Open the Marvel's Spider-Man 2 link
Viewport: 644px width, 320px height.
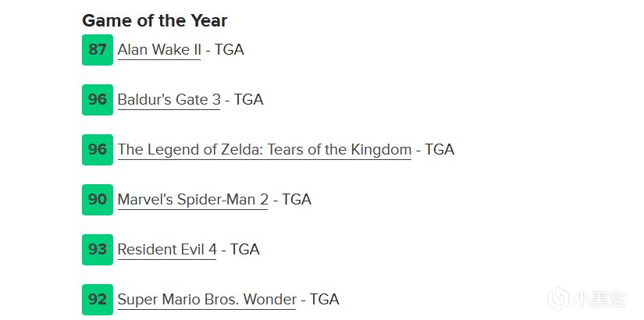coord(193,200)
